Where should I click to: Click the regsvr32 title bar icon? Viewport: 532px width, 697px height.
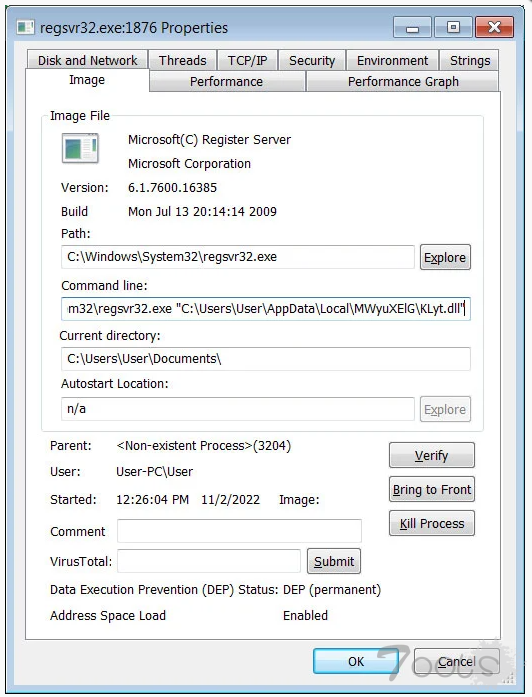(25, 28)
